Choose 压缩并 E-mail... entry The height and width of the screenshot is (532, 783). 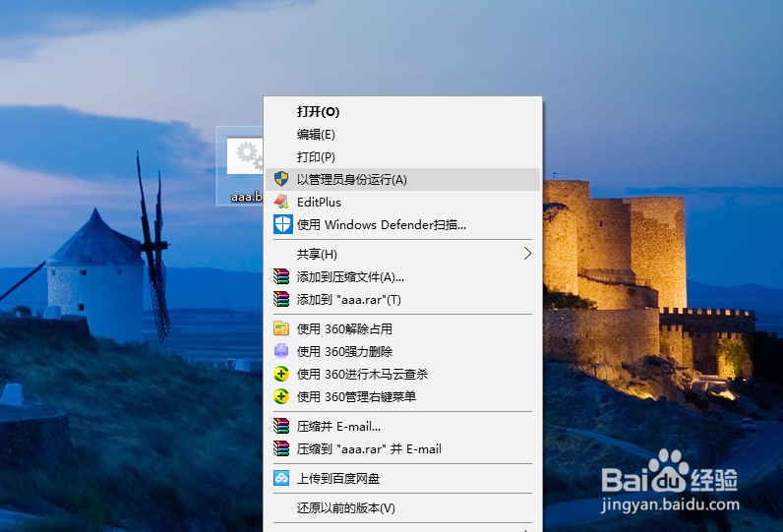tap(403, 426)
